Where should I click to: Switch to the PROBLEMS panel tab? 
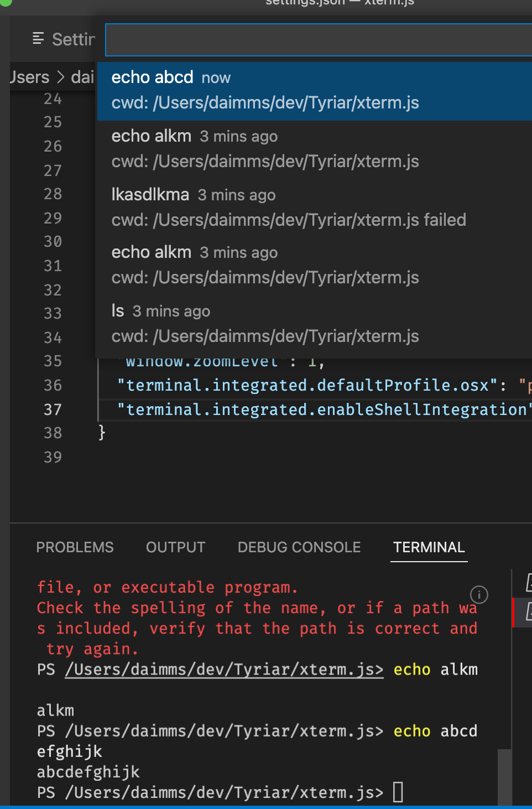(x=75, y=547)
